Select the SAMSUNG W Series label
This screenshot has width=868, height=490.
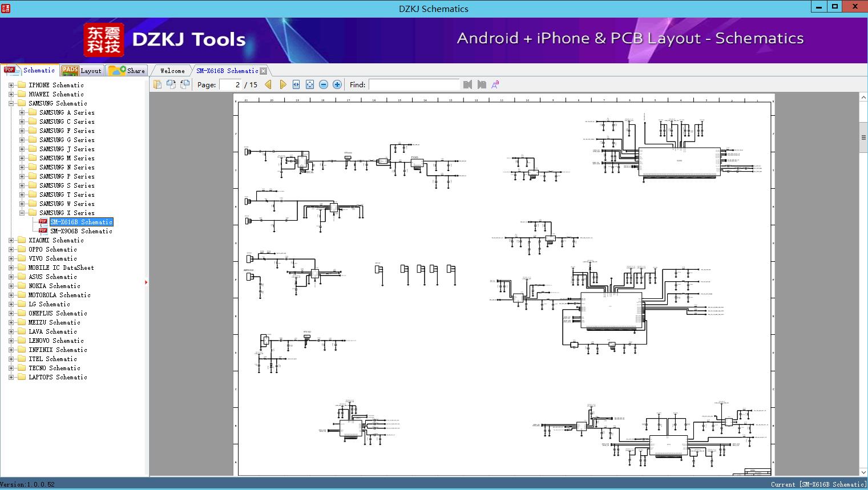(x=67, y=204)
